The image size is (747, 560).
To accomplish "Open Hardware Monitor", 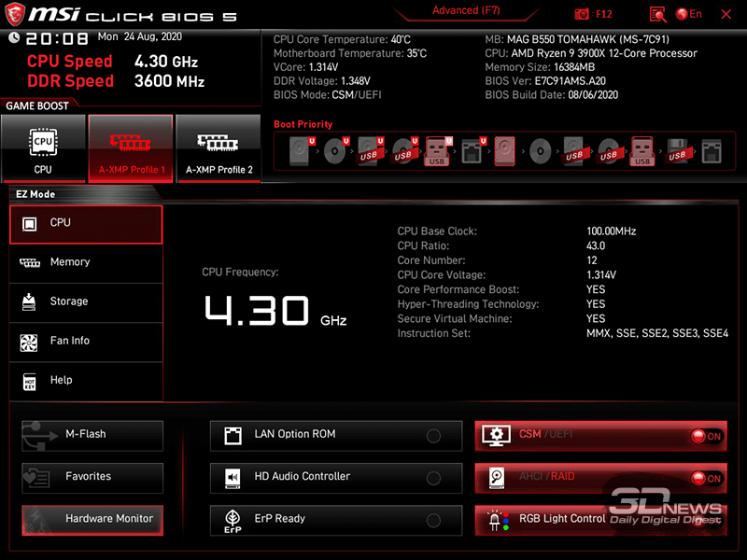I will (x=92, y=520).
